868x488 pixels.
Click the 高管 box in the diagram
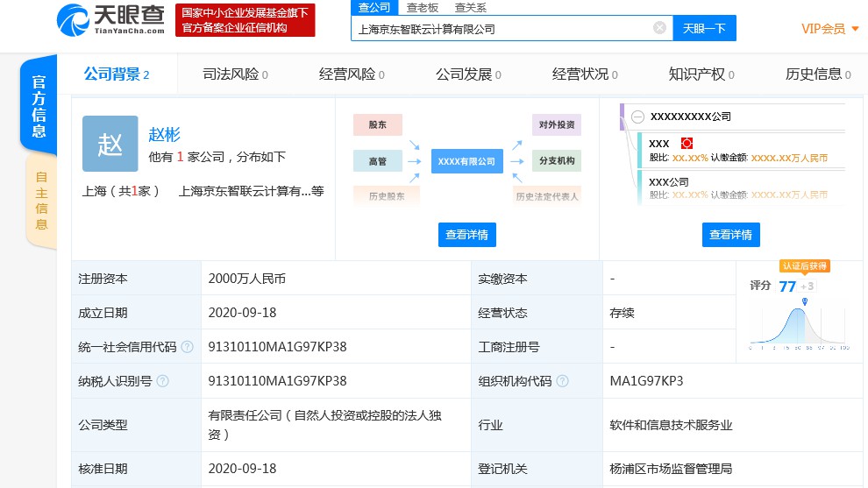click(378, 161)
